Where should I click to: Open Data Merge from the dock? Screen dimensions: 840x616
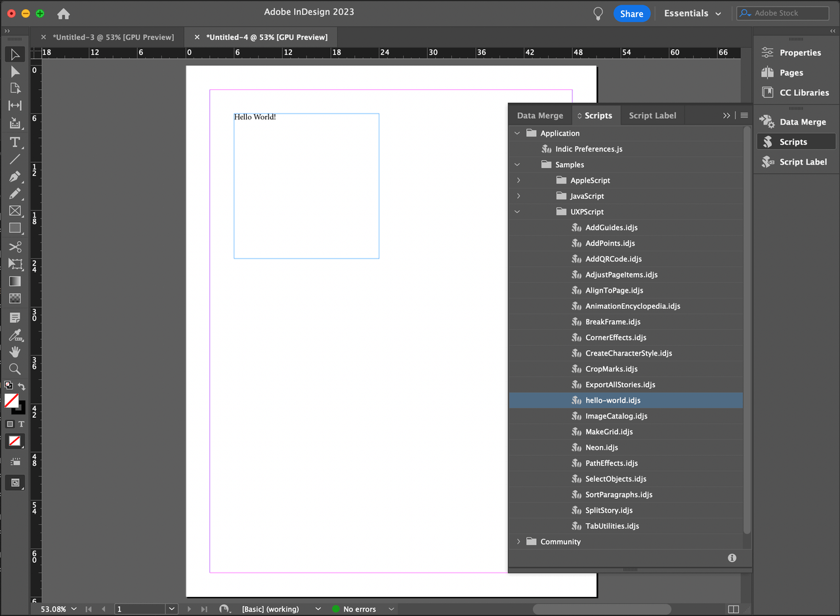coord(796,122)
